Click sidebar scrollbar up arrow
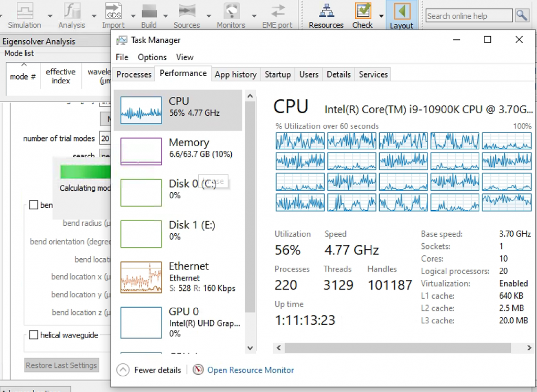 tap(250, 96)
